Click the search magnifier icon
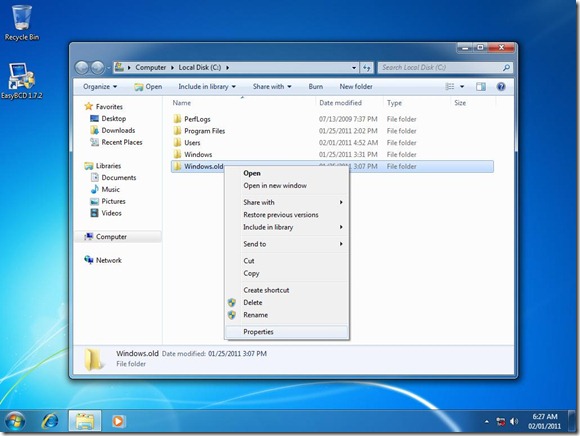580x436 pixels. [x=506, y=68]
